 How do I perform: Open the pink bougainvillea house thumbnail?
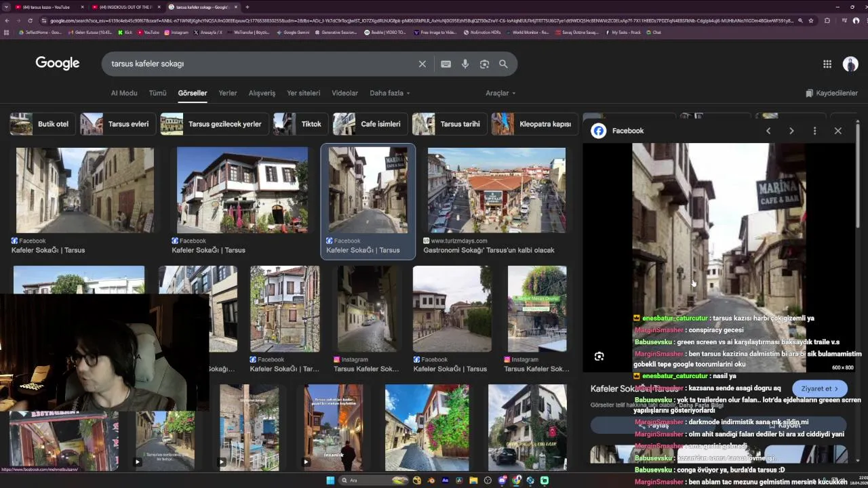[x=427, y=428]
